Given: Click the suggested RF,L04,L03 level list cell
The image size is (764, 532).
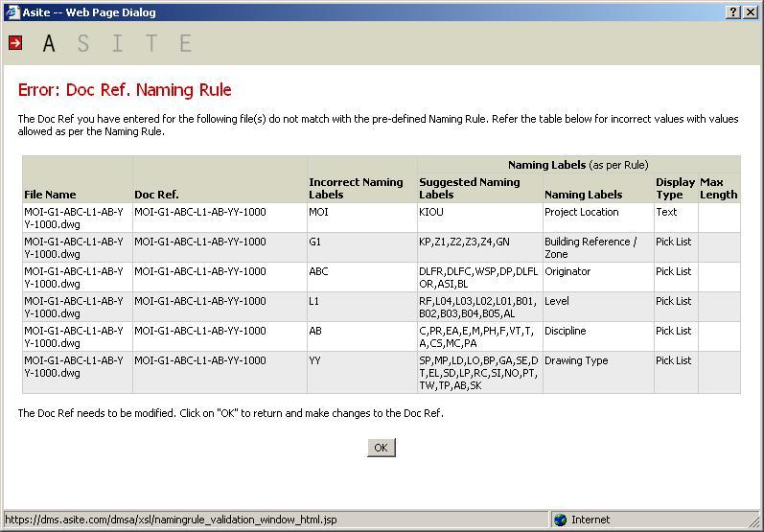Looking at the screenshot, I should (478, 307).
